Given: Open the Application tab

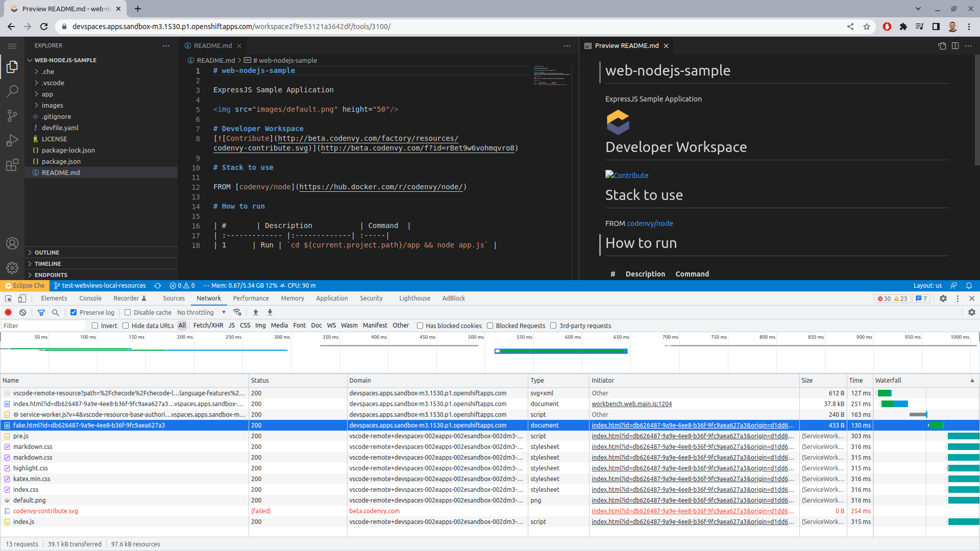Looking at the screenshot, I should click(332, 298).
